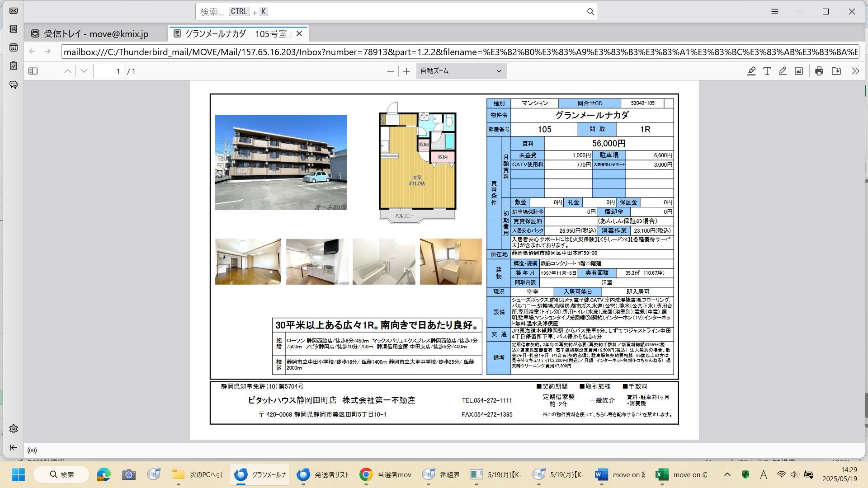This screenshot has height=488, width=868.
Task: Open the calendar in spaces toolbar
Action: tap(14, 47)
